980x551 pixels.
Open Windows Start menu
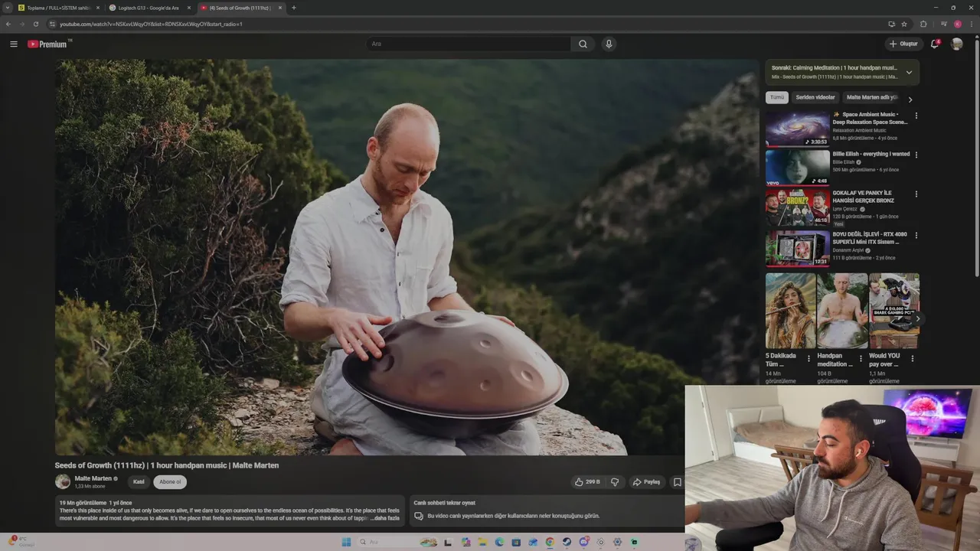346,542
